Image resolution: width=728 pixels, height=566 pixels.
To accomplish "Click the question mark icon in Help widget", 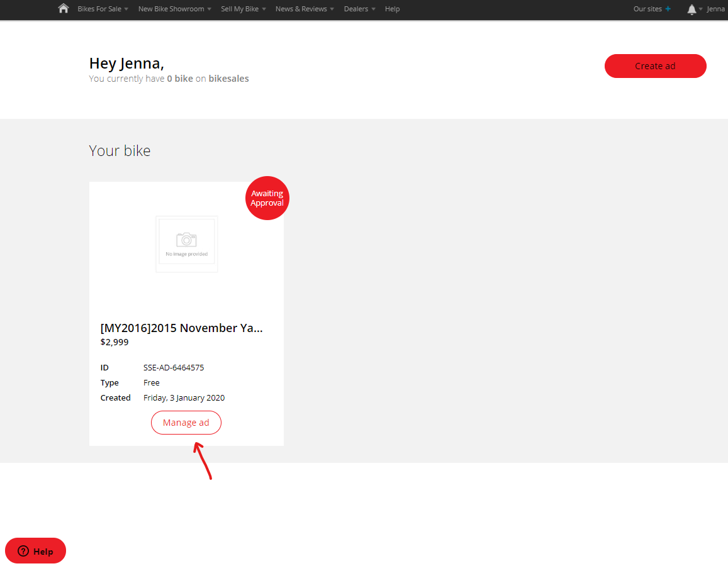I will [x=23, y=551].
